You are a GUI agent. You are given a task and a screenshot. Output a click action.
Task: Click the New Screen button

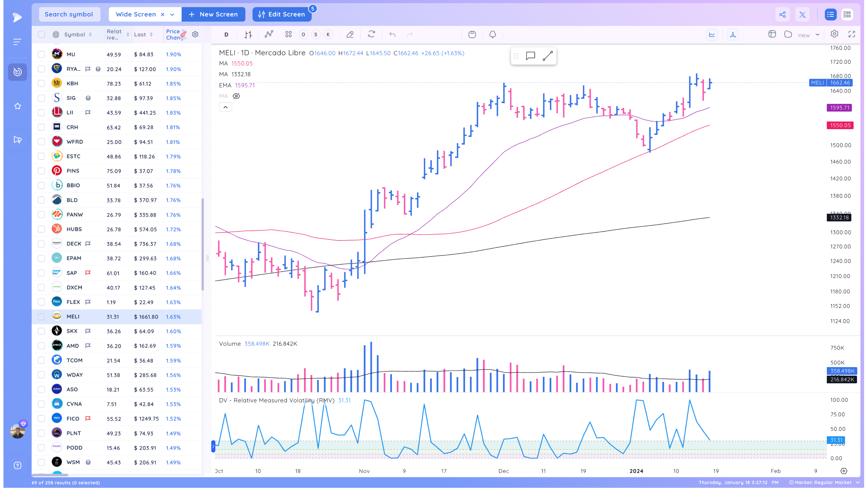tap(213, 14)
